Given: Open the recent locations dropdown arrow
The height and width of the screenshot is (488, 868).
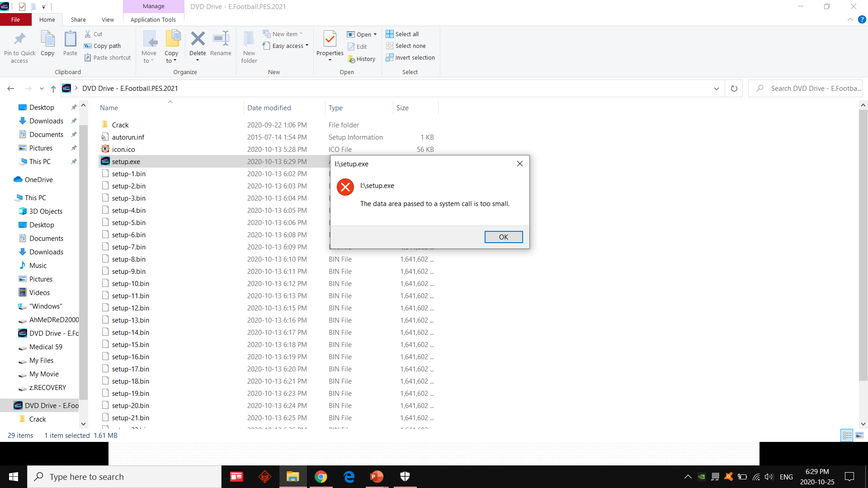Looking at the screenshot, I should (x=42, y=89).
